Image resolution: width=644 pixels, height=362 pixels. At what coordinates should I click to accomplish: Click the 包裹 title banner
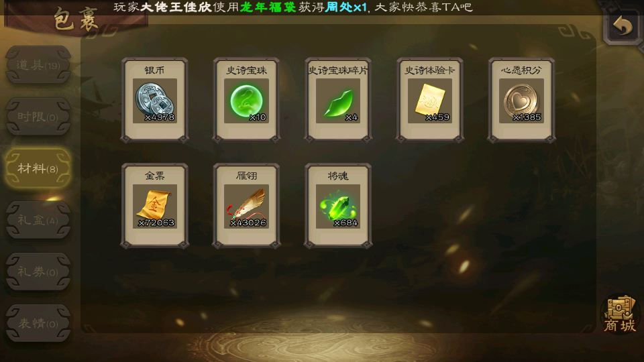76,19
